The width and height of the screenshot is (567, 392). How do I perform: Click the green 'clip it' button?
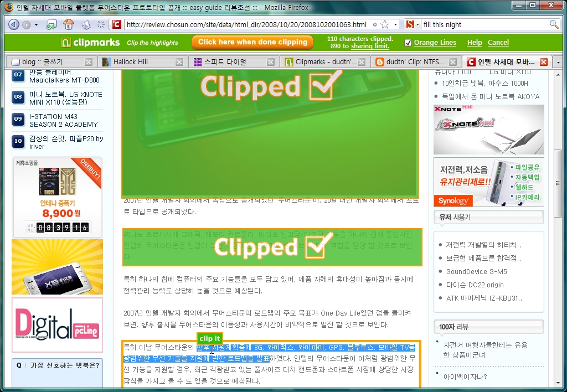209,338
